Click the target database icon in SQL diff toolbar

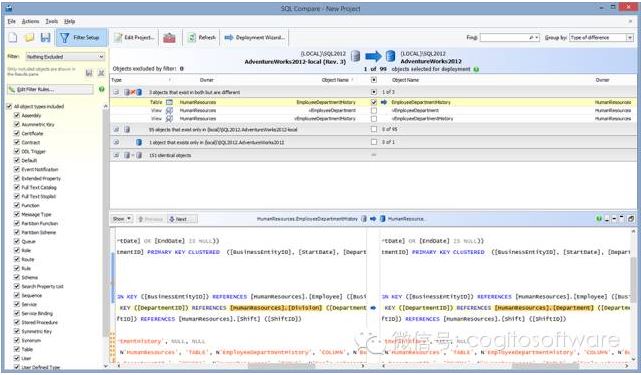383,219
